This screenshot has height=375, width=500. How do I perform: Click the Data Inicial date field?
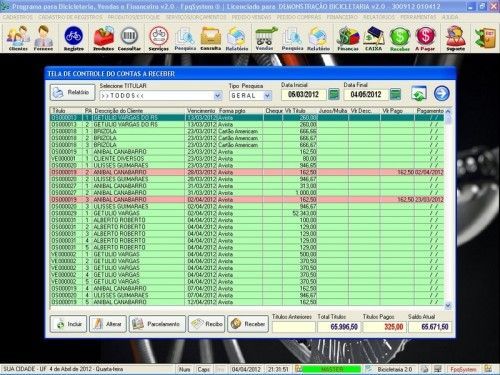(303, 94)
